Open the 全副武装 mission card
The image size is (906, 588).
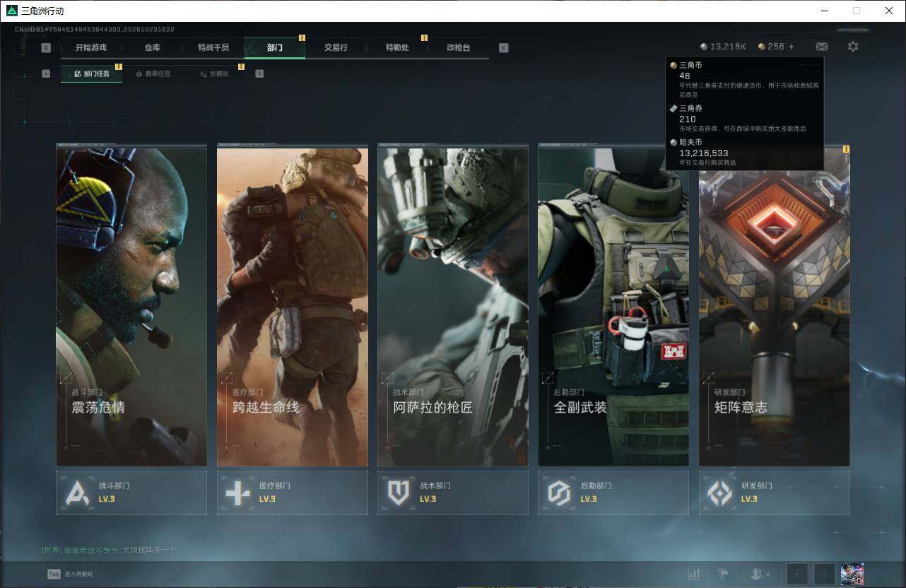point(613,305)
